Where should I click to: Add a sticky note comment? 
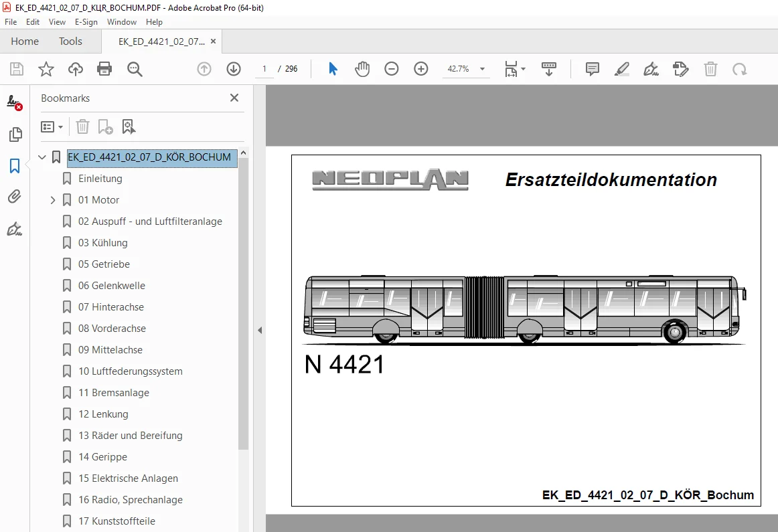[593, 69]
